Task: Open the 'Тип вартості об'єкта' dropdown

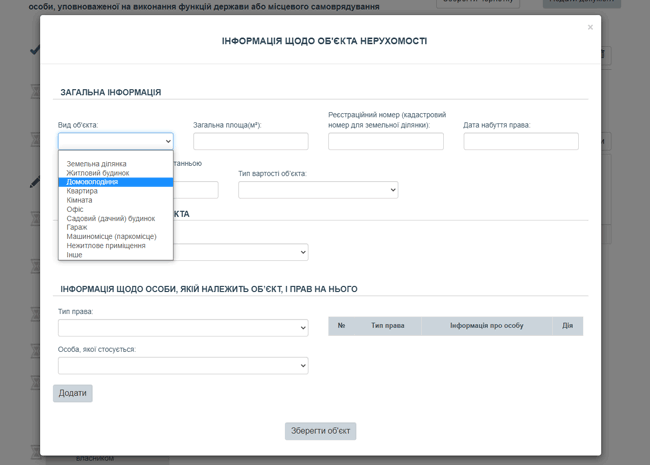Action: [x=317, y=189]
